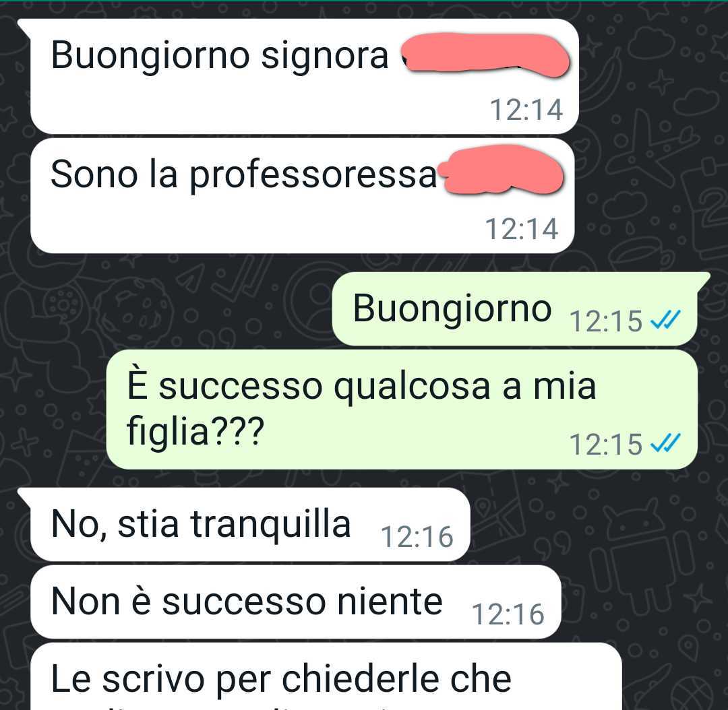Click the word 'professoressa' in the second message
The height and width of the screenshot is (710, 728).
tap(313, 175)
